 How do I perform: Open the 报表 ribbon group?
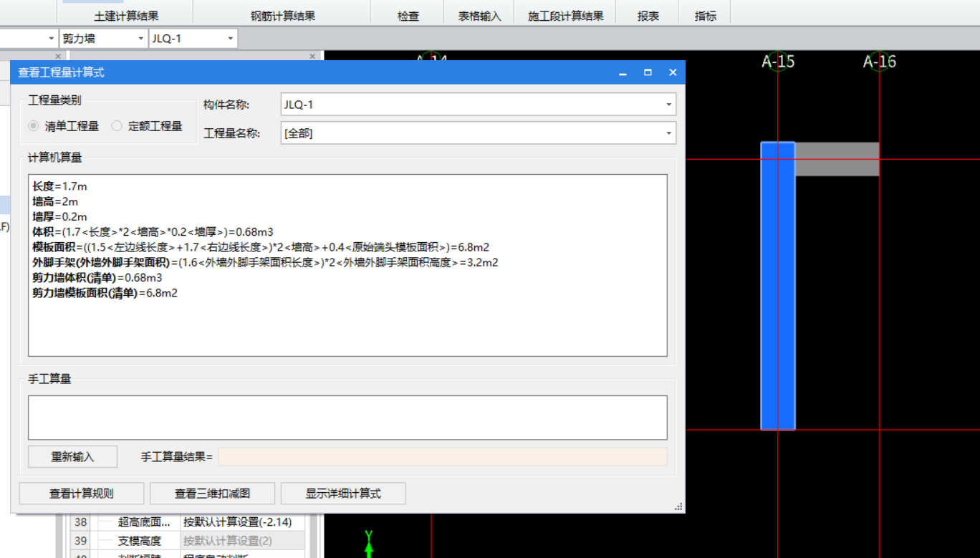click(x=648, y=16)
